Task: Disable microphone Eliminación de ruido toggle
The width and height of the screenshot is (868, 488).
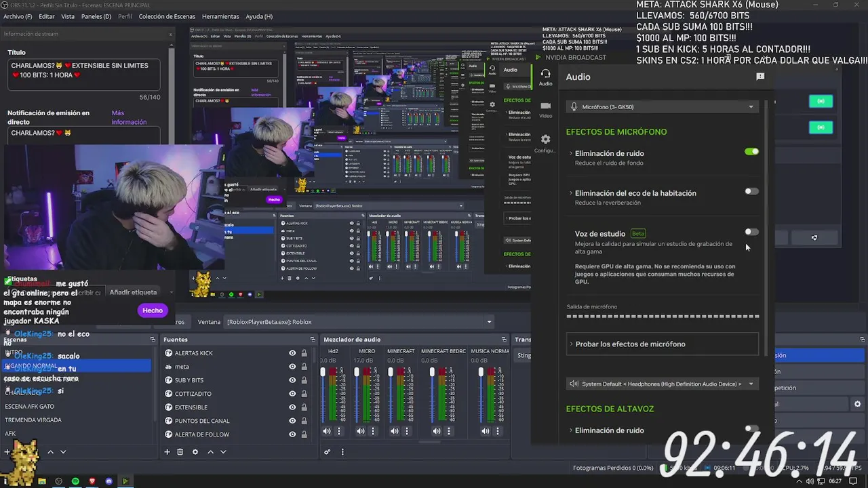Action: coord(751,152)
